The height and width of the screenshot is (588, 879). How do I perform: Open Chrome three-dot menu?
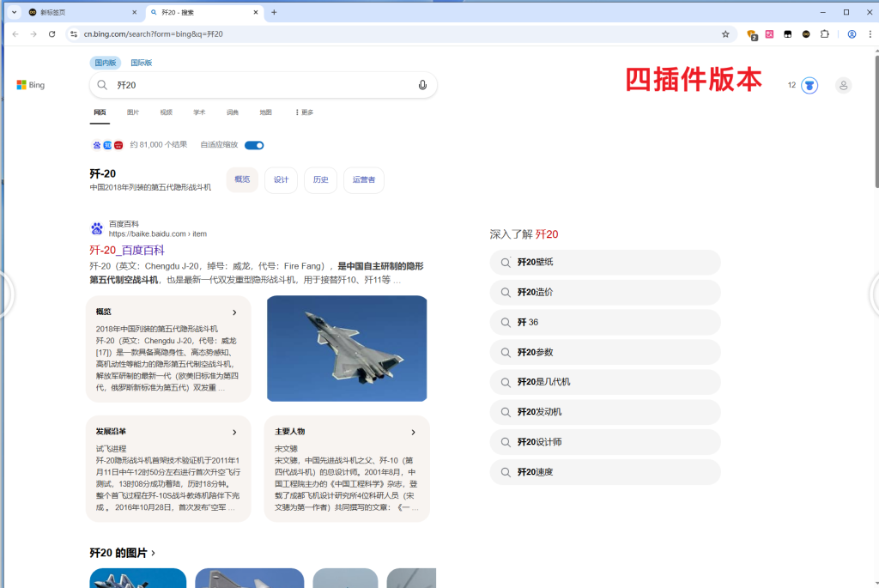click(x=870, y=34)
